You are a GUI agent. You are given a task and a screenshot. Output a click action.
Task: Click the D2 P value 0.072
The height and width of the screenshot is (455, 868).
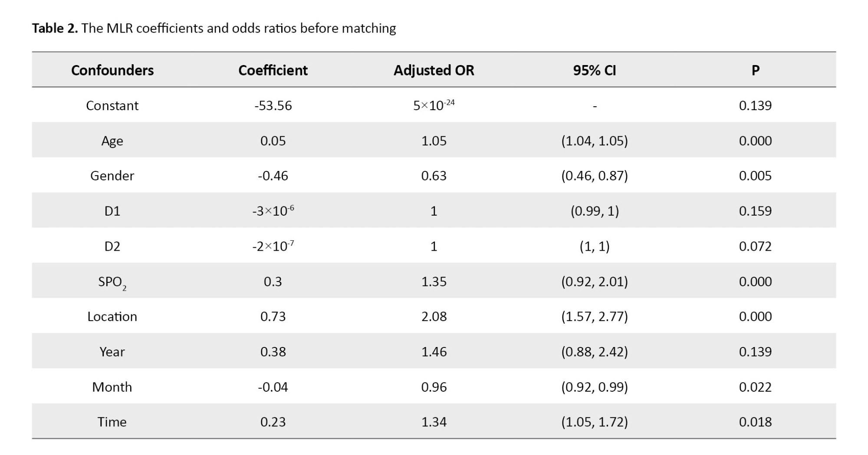[x=755, y=246]
